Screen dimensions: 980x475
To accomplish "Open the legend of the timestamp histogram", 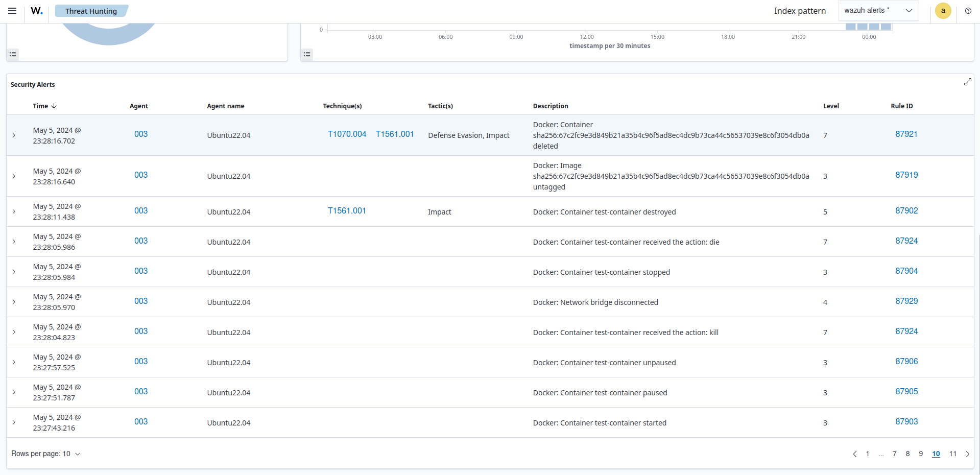I will tap(306, 54).
